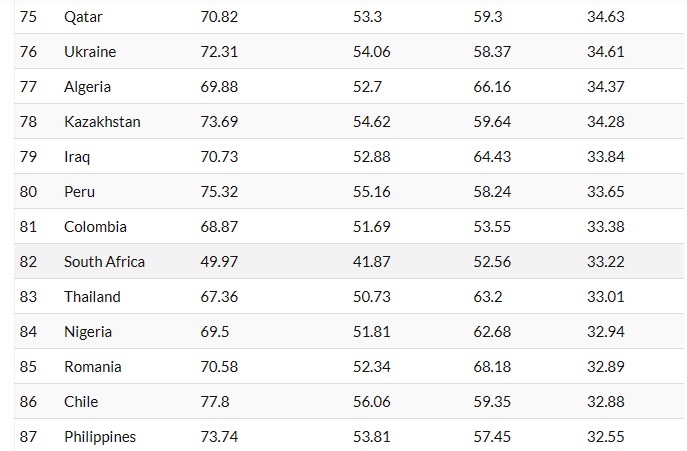Select Chile in the table

click(81, 402)
